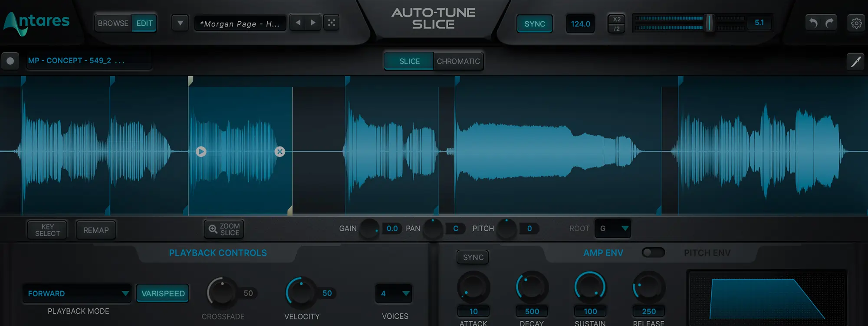Select the pencil edit tool icon
This screenshot has height=326, width=868.
[855, 62]
